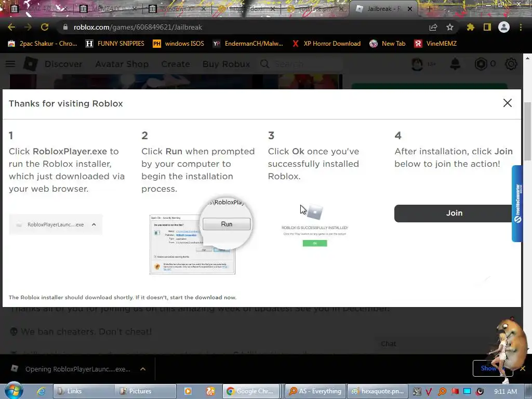
Task: Go back with the browser back arrow
Action: click(11, 27)
